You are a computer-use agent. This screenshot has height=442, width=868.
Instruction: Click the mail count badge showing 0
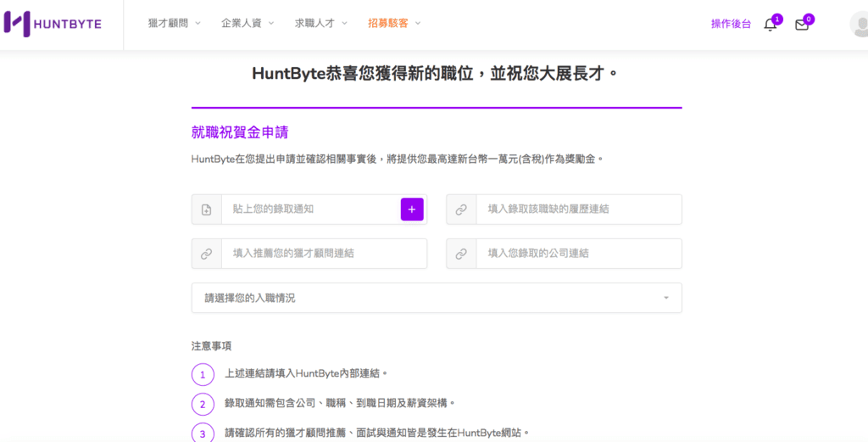[809, 20]
